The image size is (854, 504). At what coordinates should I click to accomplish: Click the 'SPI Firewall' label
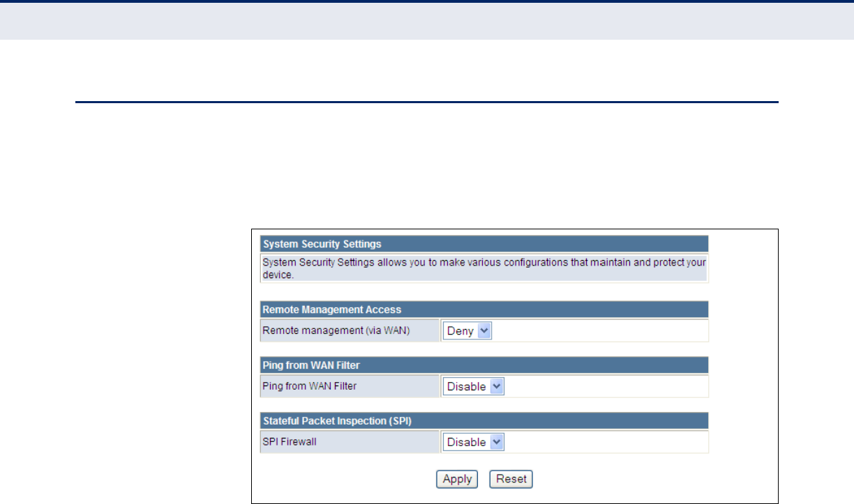[290, 442]
